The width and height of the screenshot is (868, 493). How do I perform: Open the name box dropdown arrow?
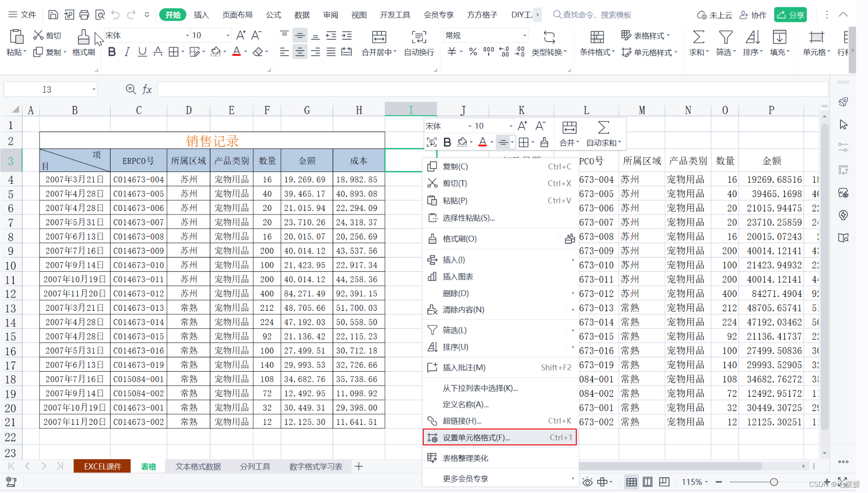[94, 90]
